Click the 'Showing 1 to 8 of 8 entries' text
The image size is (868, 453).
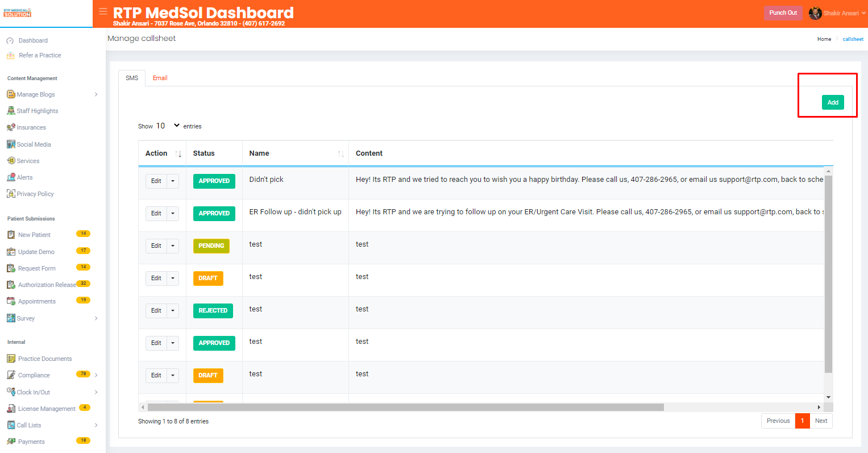tap(173, 421)
